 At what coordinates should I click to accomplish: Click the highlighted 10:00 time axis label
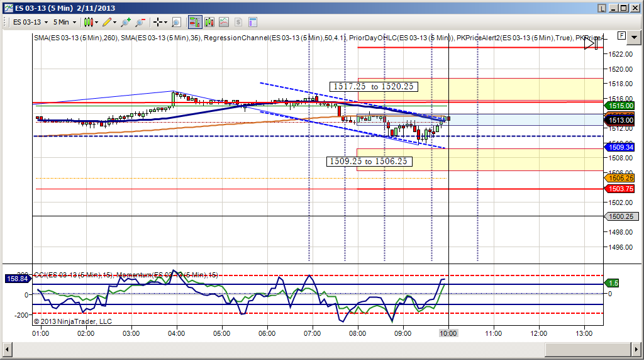click(448, 333)
